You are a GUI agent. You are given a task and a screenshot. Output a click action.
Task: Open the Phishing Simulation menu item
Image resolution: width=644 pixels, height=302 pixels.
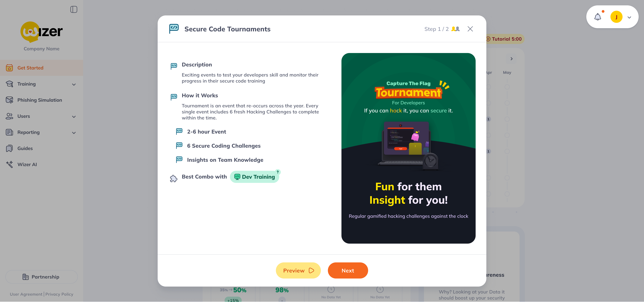click(x=39, y=100)
